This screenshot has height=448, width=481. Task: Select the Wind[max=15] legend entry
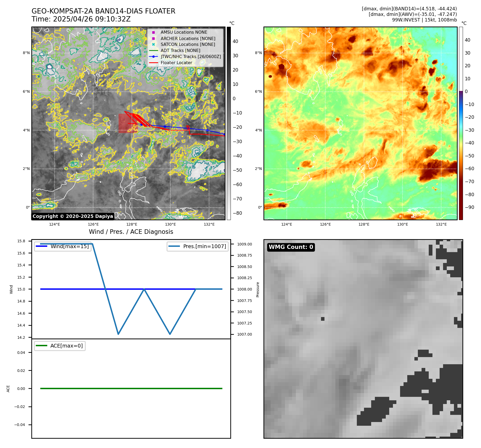pyautogui.click(x=63, y=246)
